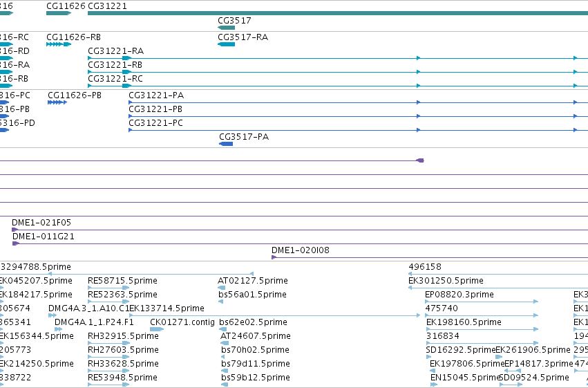Screen dimensions: 588x388
Task: Click feature 475740
Action: (442, 308)
